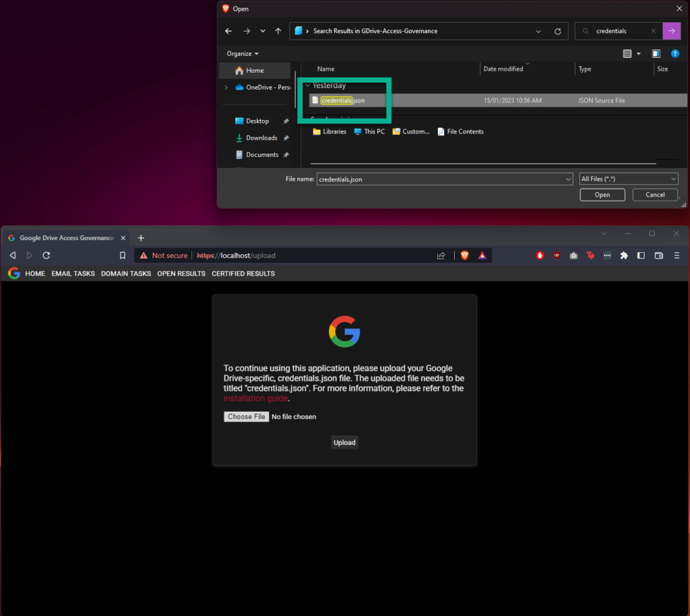Screen dimensions: 690x616
Task: Cancel the Open dialog
Action: point(655,195)
